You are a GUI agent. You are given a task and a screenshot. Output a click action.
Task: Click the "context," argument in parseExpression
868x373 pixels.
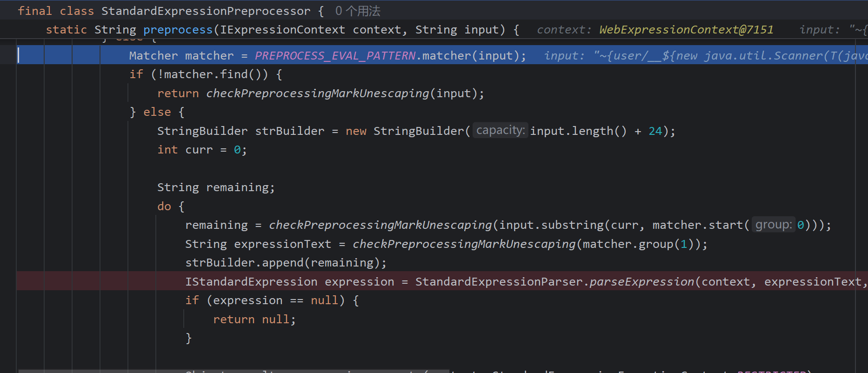click(729, 282)
